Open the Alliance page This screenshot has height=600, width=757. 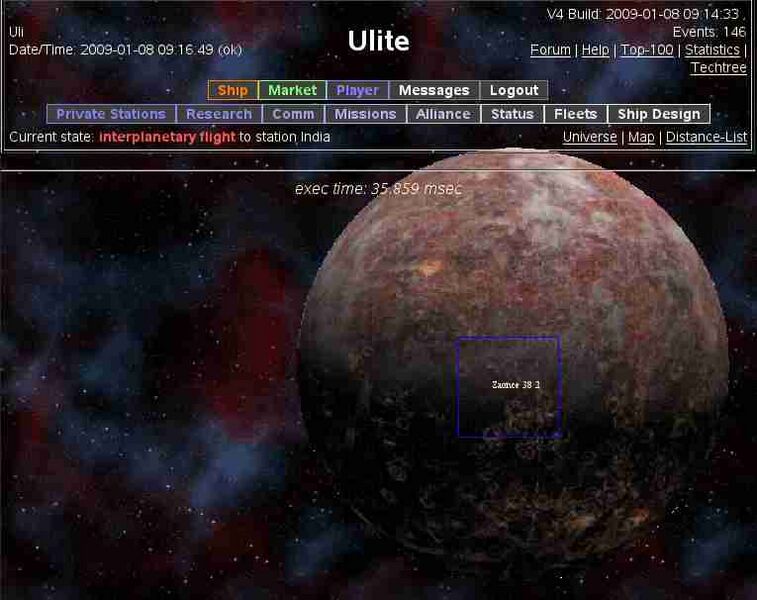[x=443, y=114]
